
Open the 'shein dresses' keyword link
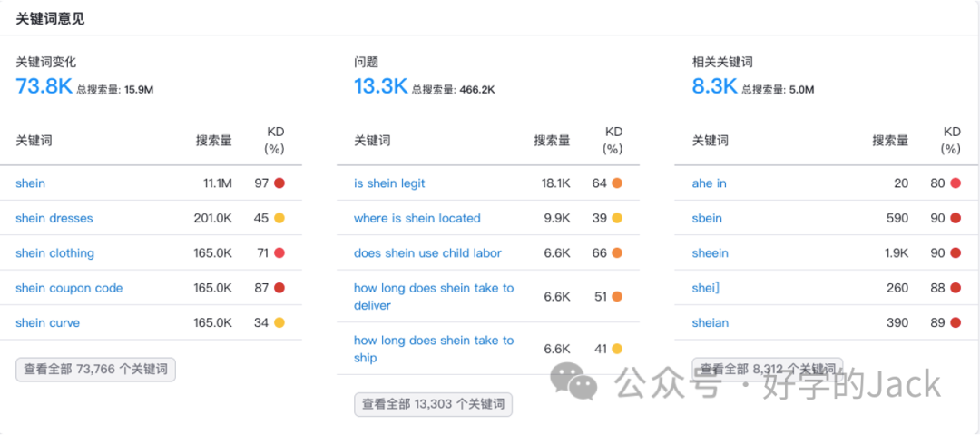54,219
